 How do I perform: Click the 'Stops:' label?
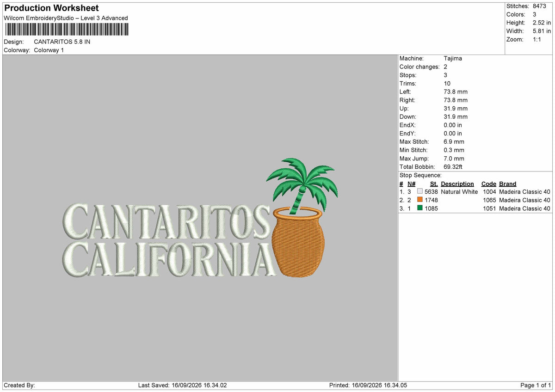408,75
